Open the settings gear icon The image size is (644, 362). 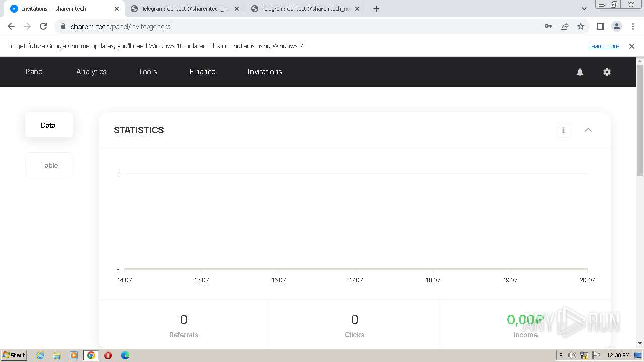pyautogui.click(x=607, y=72)
